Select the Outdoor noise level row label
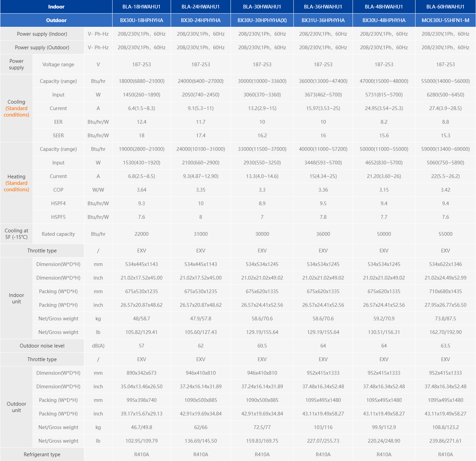476x461 pixels. pos(42,346)
